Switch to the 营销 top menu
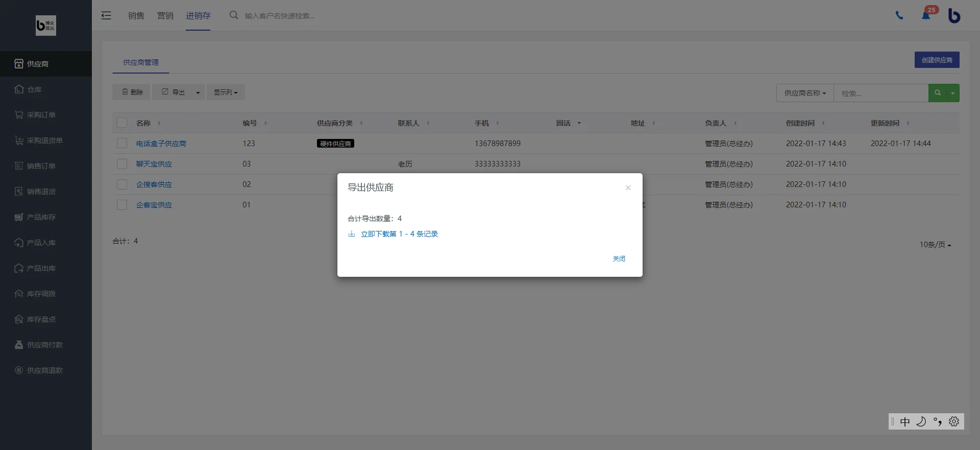980x450 pixels. tap(165, 15)
